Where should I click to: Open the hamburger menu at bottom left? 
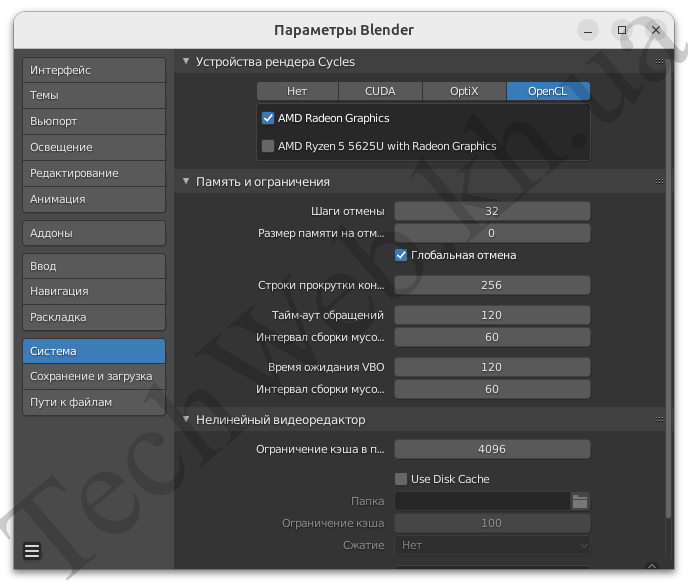pos(31,551)
